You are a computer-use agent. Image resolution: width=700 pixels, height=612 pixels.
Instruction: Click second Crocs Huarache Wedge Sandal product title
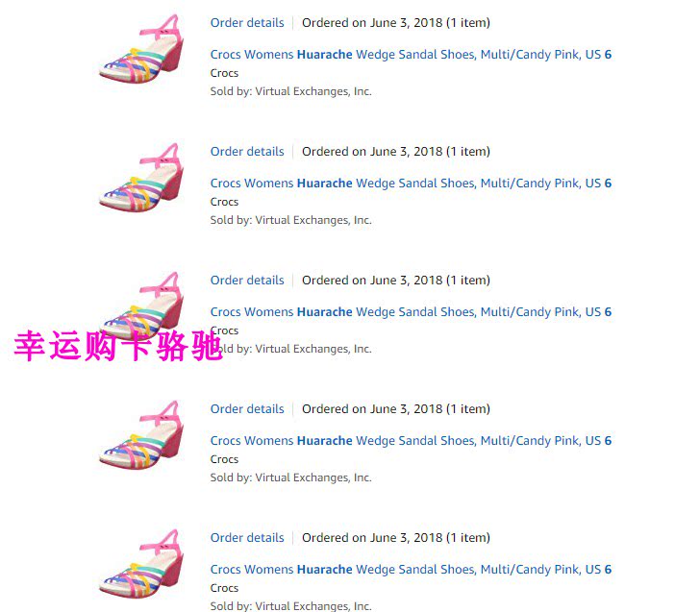411,184
